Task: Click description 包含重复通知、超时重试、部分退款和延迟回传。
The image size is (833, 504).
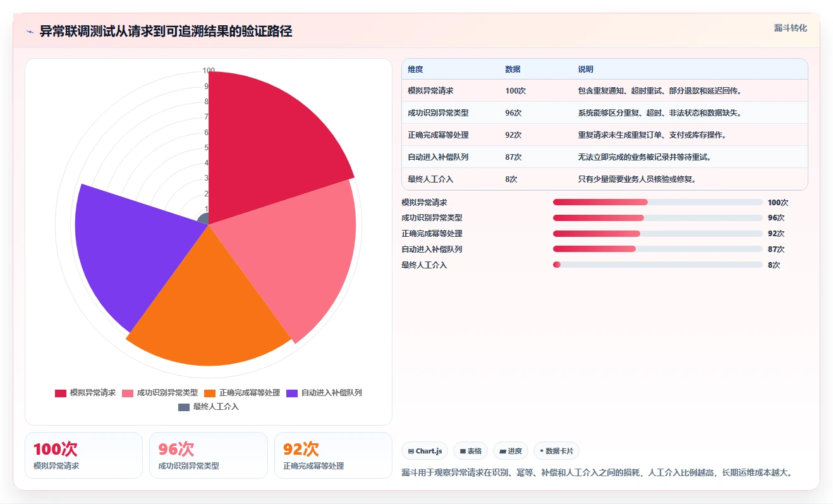Action: click(660, 91)
